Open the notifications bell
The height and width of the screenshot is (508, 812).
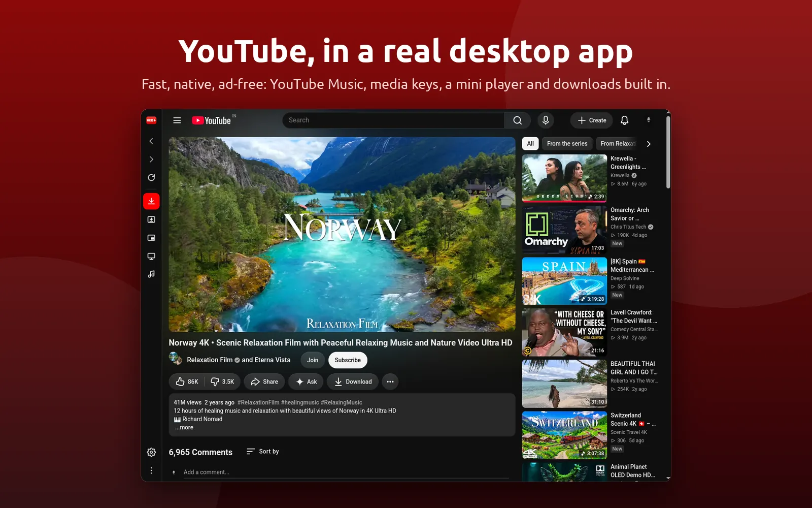coord(625,120)
